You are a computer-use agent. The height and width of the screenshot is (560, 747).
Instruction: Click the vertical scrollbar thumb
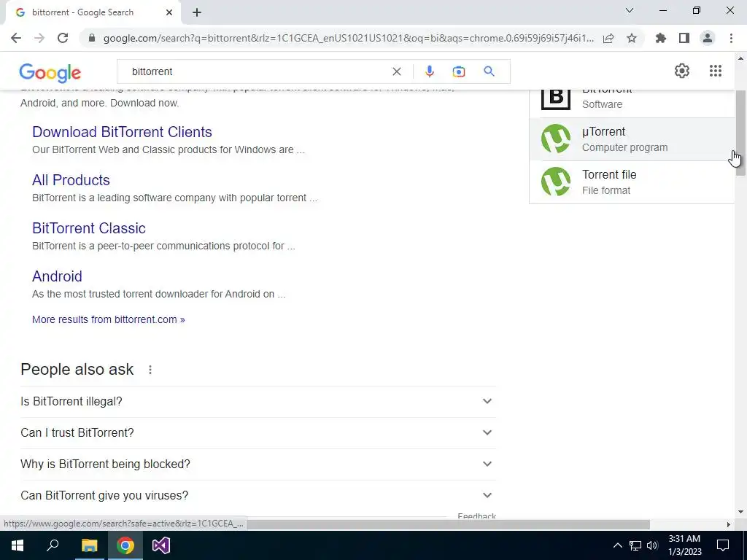tap(740, 133)
